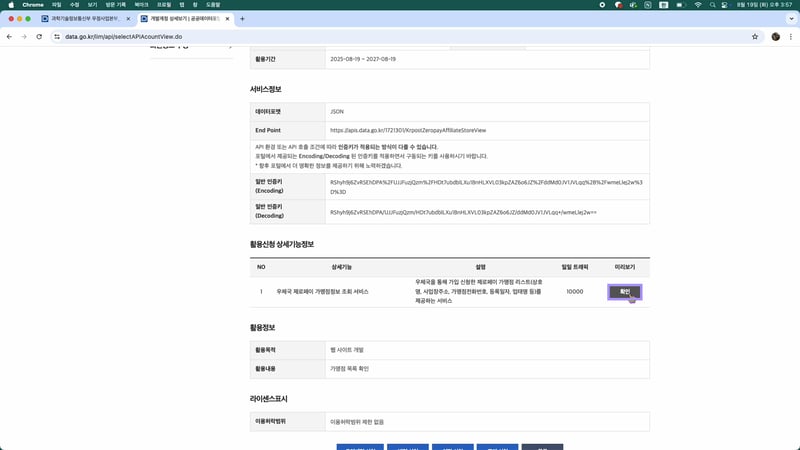Click the 활용기간 date range value
This screenshot has height=450, width=800.
363,59
